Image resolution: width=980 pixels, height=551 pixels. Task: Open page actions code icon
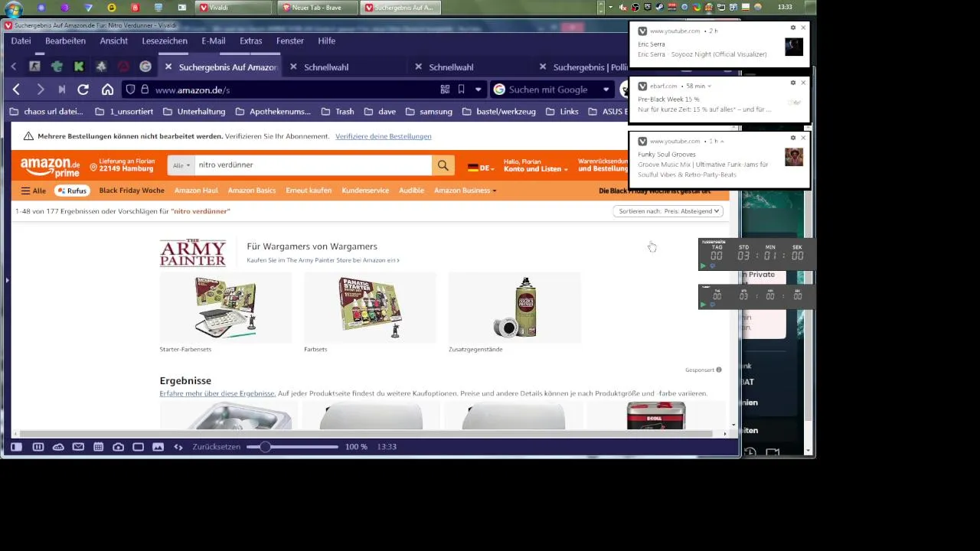178,447
